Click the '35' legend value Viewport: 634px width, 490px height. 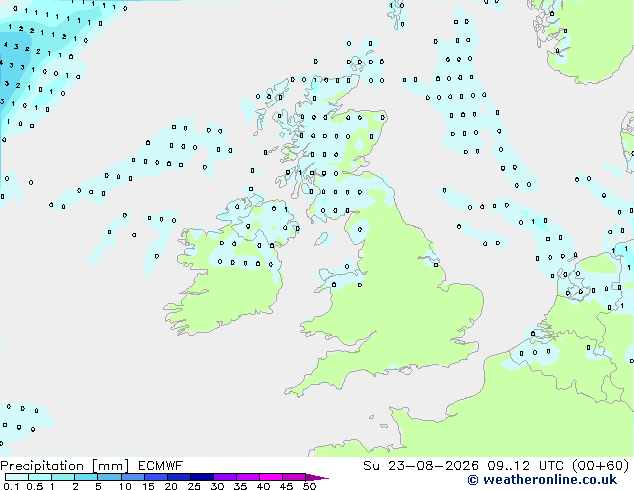(241, 486)
